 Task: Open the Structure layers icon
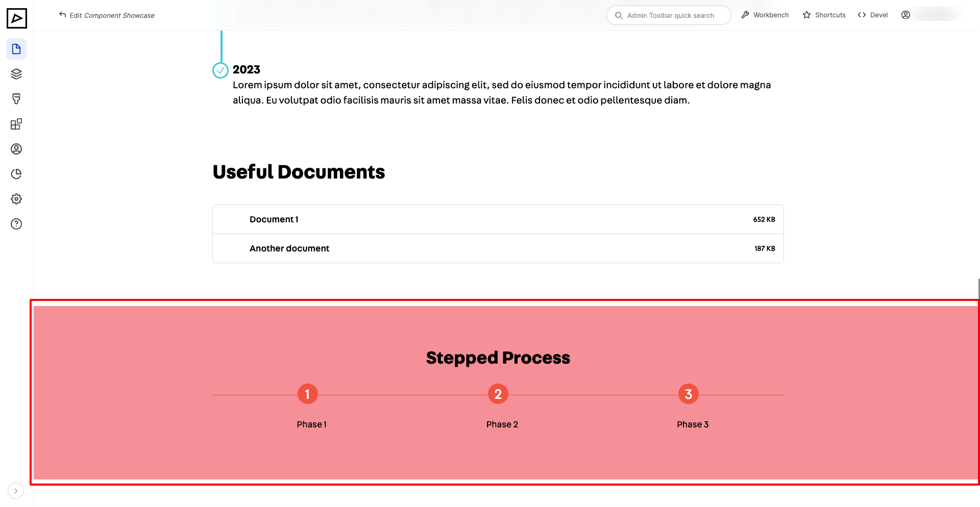pos(16,73)
